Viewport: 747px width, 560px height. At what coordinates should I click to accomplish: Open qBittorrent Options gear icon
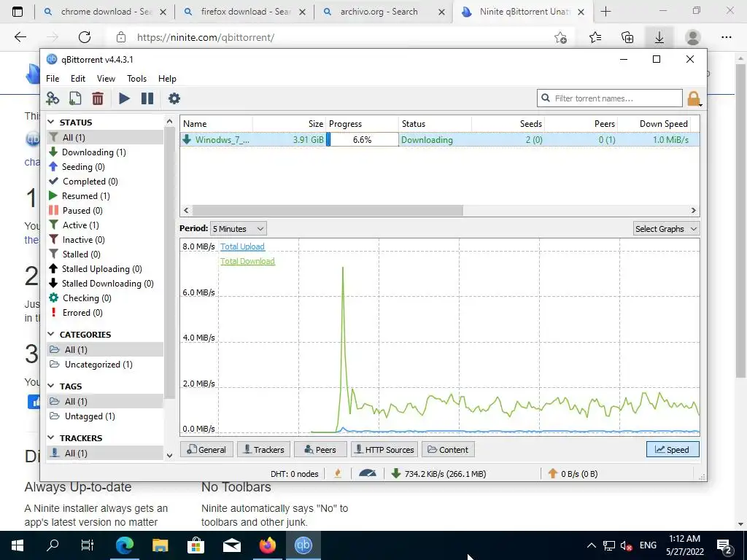(x=174, y=98)
